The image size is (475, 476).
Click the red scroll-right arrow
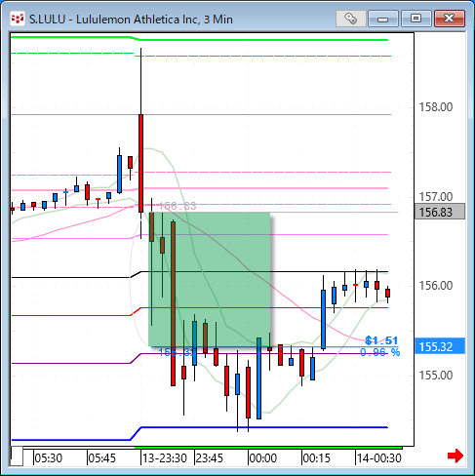click(455, 456)
